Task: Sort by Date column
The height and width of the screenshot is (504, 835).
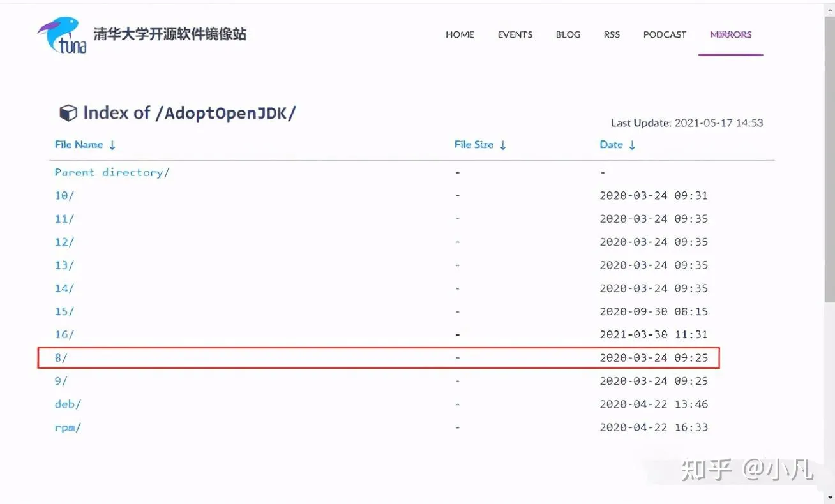Action: [x=617, y=145]
